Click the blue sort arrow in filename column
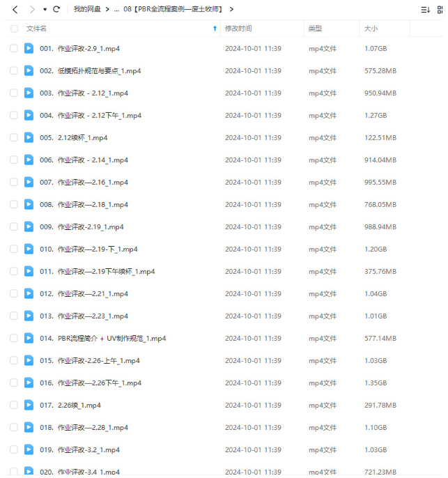The height and width of the screenshot is (478, 448). [215, 29]
